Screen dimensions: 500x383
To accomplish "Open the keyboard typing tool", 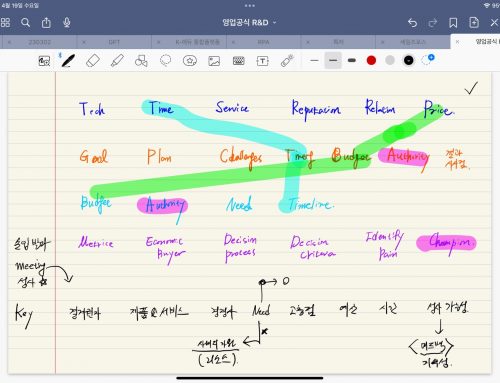I will pyautogui.click(x=238, y=61).
